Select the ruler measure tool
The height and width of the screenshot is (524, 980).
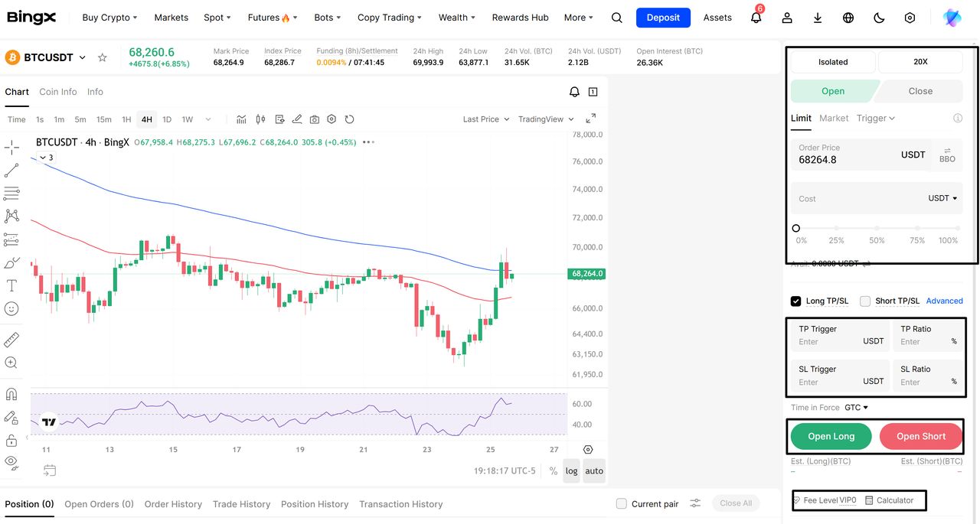11,340
